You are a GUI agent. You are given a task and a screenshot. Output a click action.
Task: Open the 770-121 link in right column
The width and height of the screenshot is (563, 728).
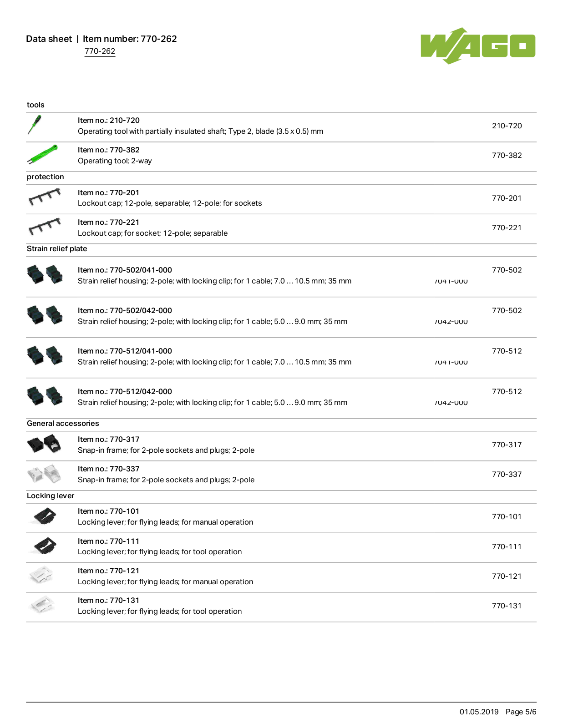(507, 576)
